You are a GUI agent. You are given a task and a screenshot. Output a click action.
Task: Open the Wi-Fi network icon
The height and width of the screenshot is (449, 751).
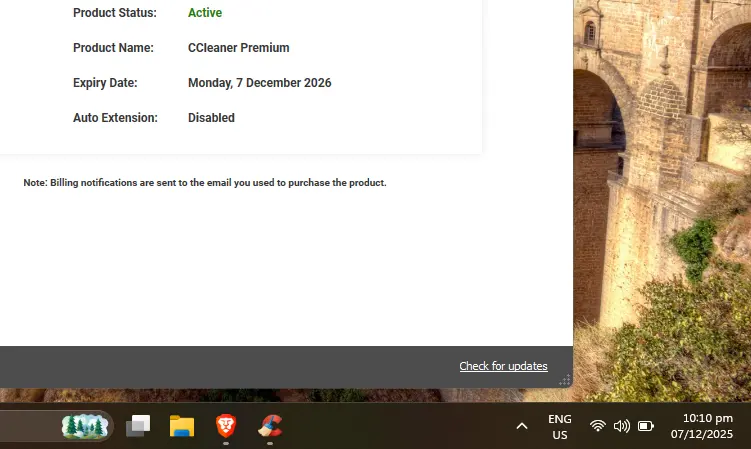pos(597,426)
